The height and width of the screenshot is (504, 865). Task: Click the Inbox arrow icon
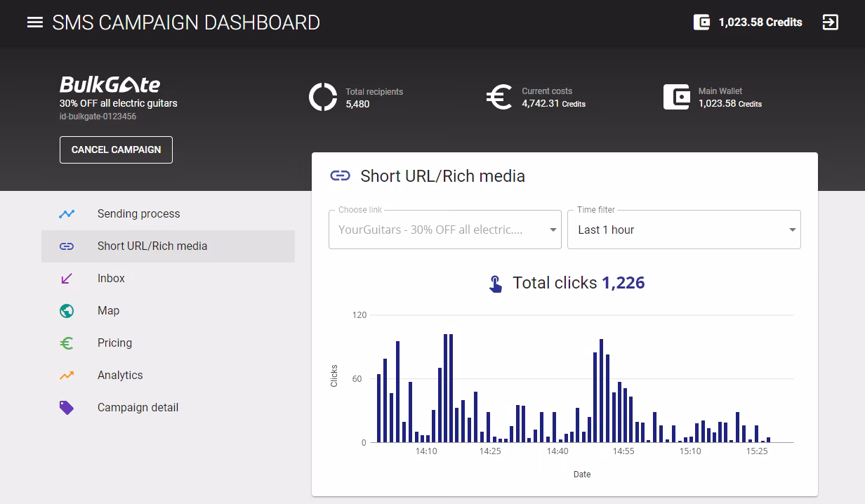(67, 279)
